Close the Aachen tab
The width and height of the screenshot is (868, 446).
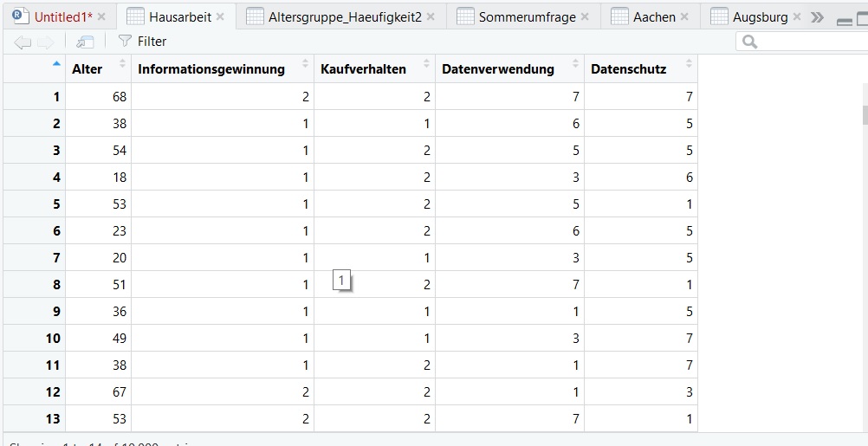tap(684, 17)
